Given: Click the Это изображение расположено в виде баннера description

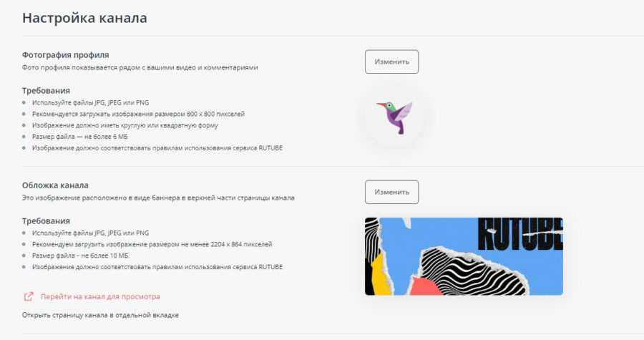Looking at the screenshot, I should (x=158, y=198).
